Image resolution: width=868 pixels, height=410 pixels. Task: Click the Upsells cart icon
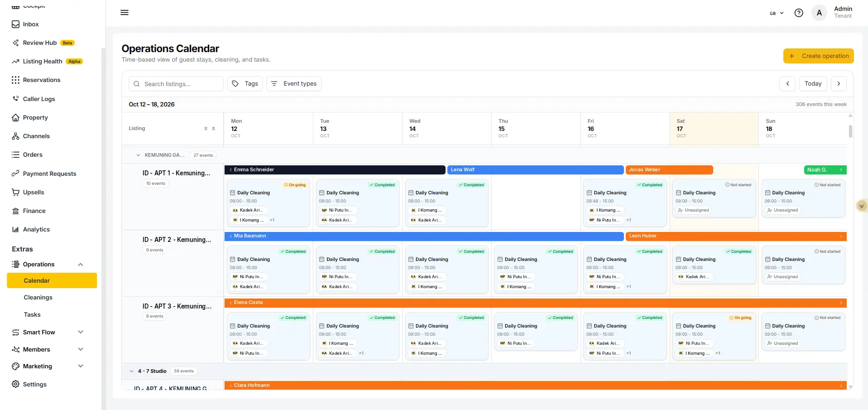pos(15,192)
